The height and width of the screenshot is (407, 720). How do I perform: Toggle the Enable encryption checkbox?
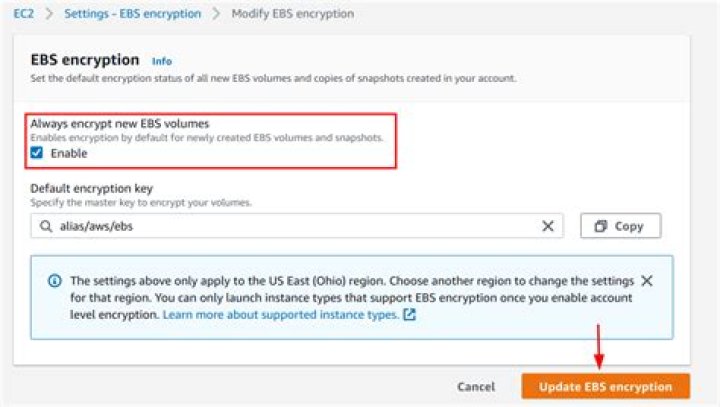(x=37, y=153)
